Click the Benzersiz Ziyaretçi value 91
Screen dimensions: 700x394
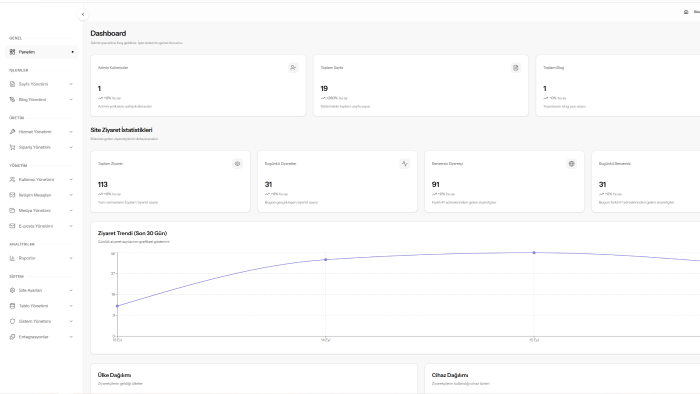(436, 185)
